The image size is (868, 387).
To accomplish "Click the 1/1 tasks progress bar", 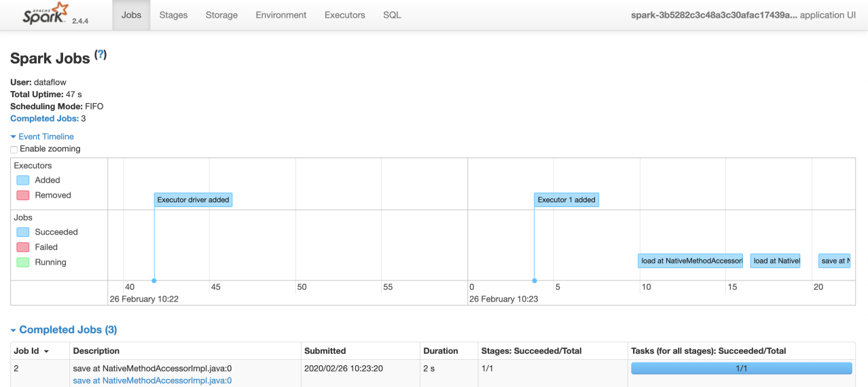I will pyautogui.click(x=741, y=369).
